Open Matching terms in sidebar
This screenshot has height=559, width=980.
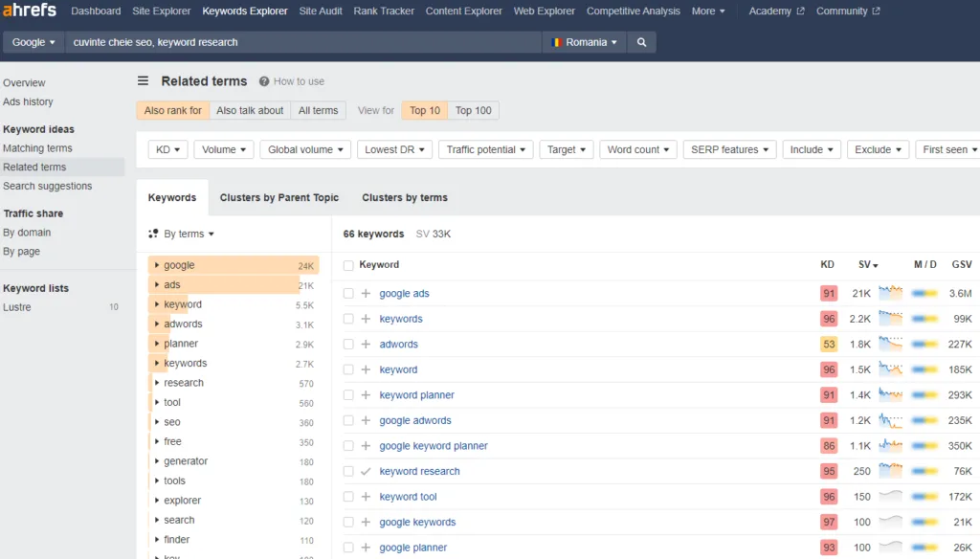[x=37, y=148]
